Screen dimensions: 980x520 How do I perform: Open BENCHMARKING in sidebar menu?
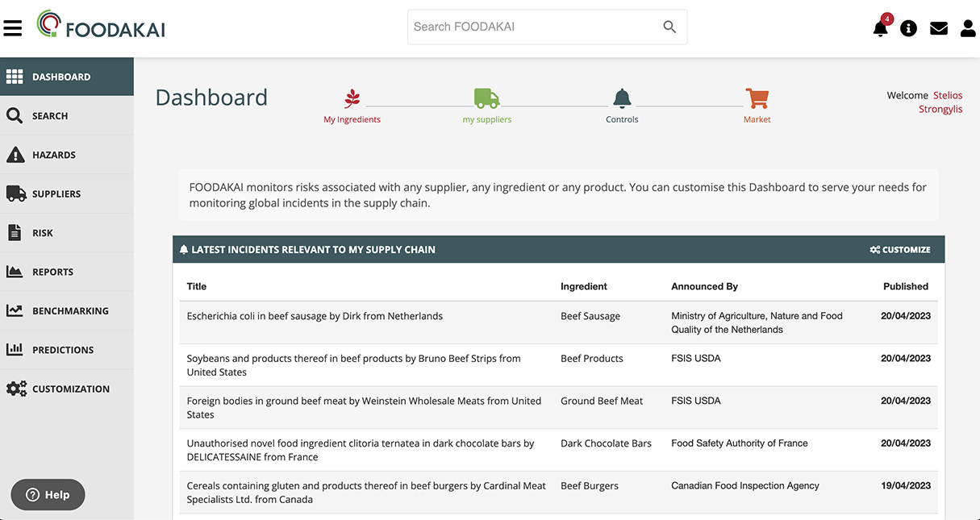67,310
